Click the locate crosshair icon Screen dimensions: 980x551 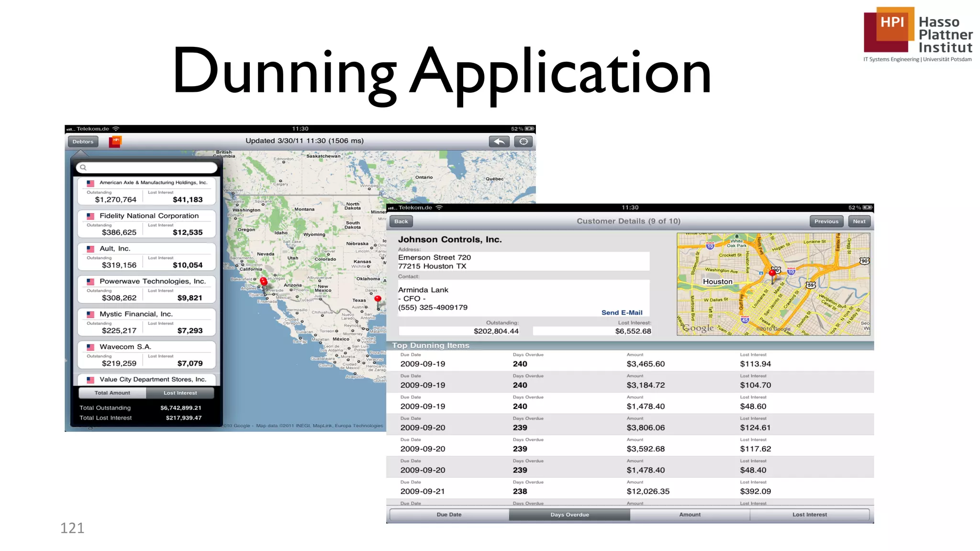click(523, 142)
